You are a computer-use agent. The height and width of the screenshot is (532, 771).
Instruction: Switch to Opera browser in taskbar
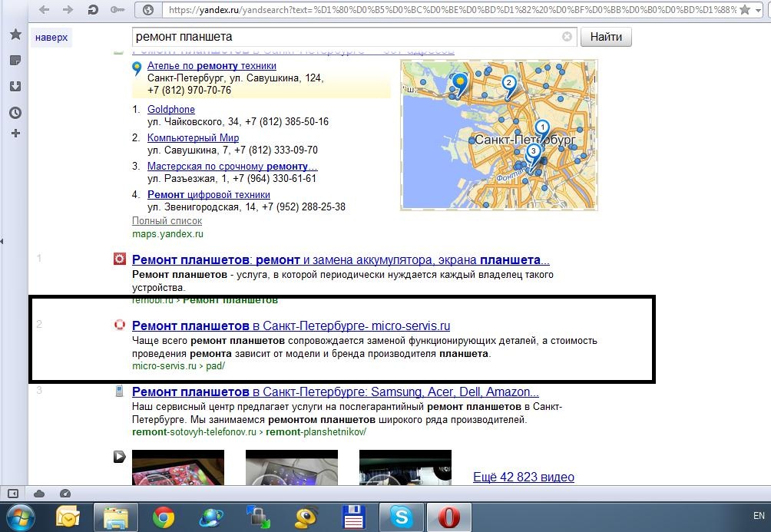point(449,517)
